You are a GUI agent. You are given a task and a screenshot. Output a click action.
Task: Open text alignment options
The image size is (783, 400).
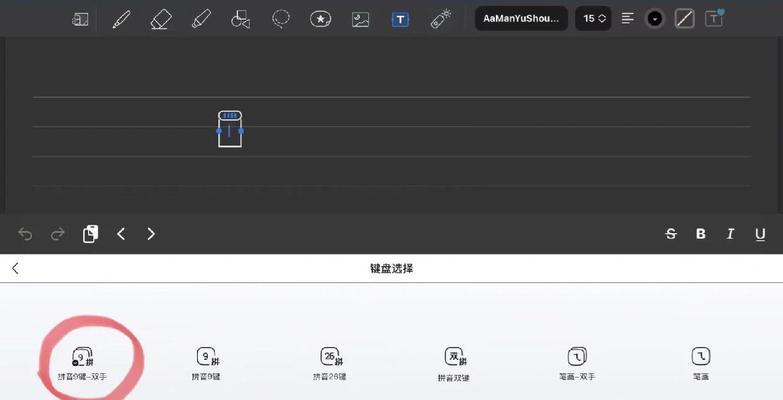tap(628, 18)
